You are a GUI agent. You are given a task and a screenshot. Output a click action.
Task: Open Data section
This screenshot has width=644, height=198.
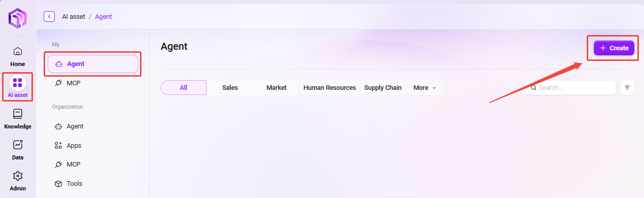pos(18,150)
